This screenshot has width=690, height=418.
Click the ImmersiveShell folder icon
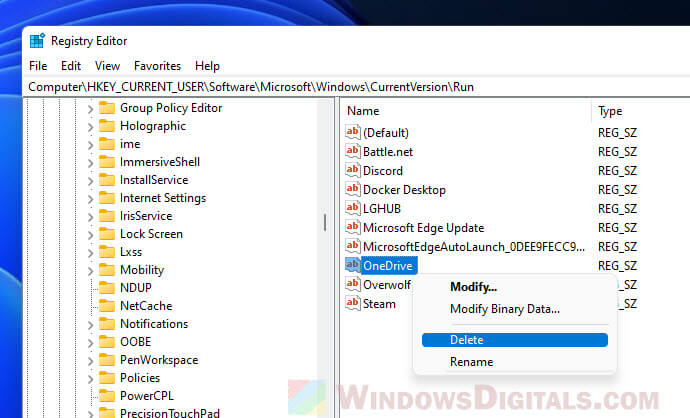107,162
